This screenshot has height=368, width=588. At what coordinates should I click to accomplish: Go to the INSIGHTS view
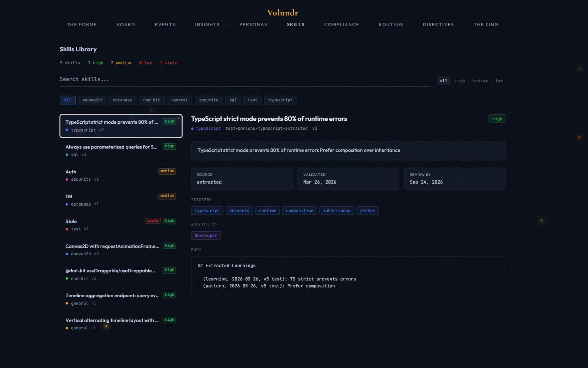207,24
